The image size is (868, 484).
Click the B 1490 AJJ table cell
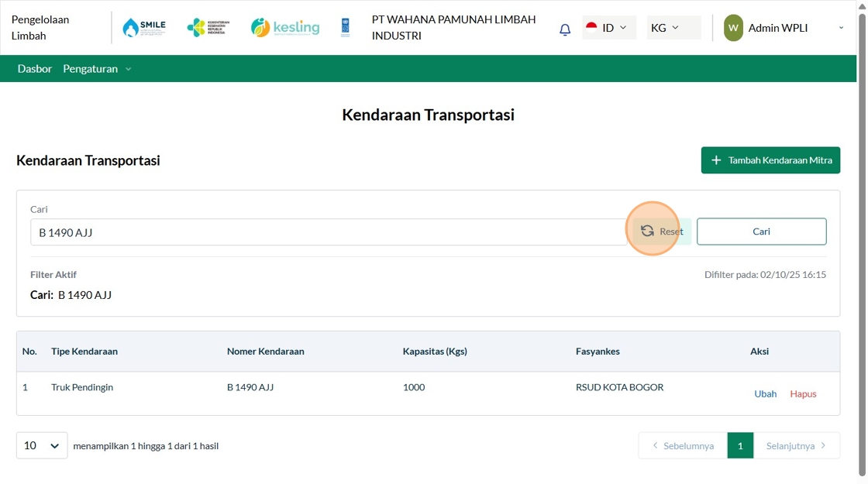click(250, 387)
